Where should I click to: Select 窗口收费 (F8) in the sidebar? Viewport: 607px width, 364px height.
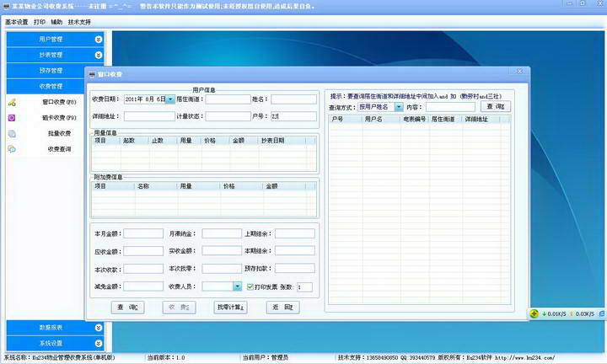tap(59, 102)
